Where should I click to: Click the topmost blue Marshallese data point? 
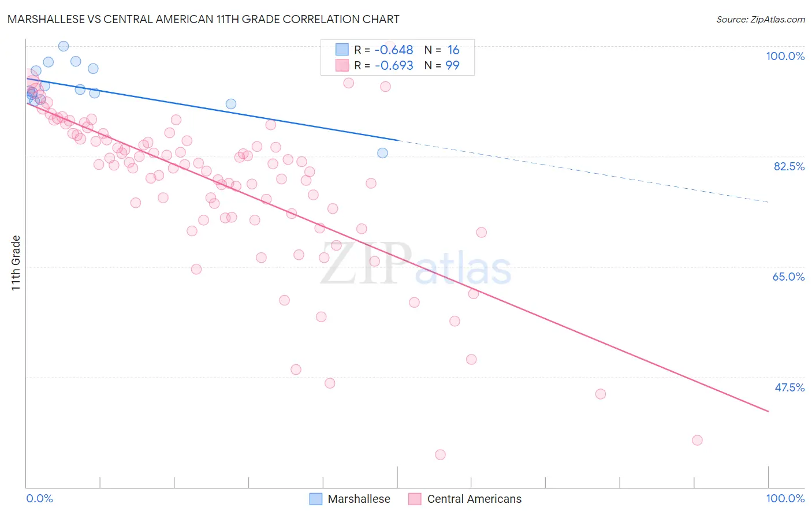(x=64, y=46)
